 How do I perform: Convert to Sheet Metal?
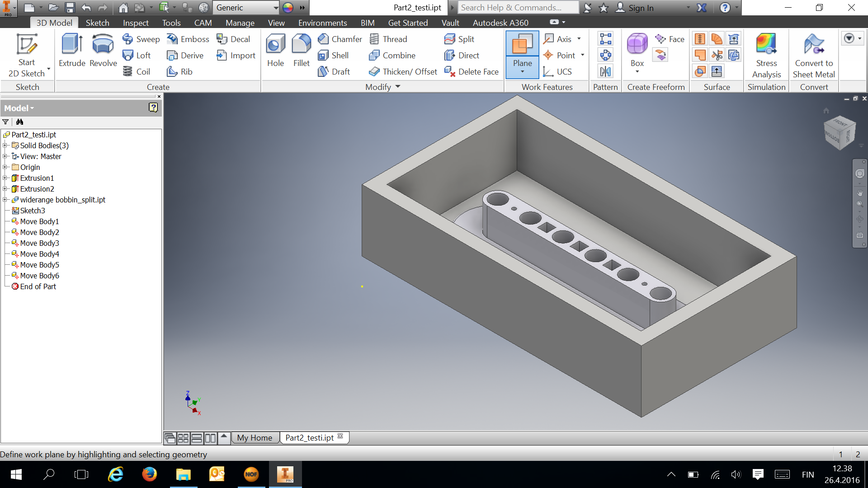814,55
